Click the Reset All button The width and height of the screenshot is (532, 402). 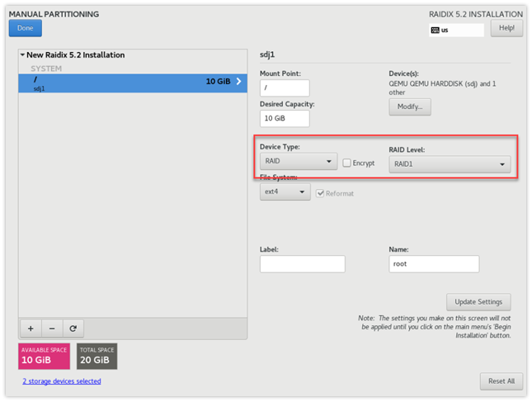[501, 381]
